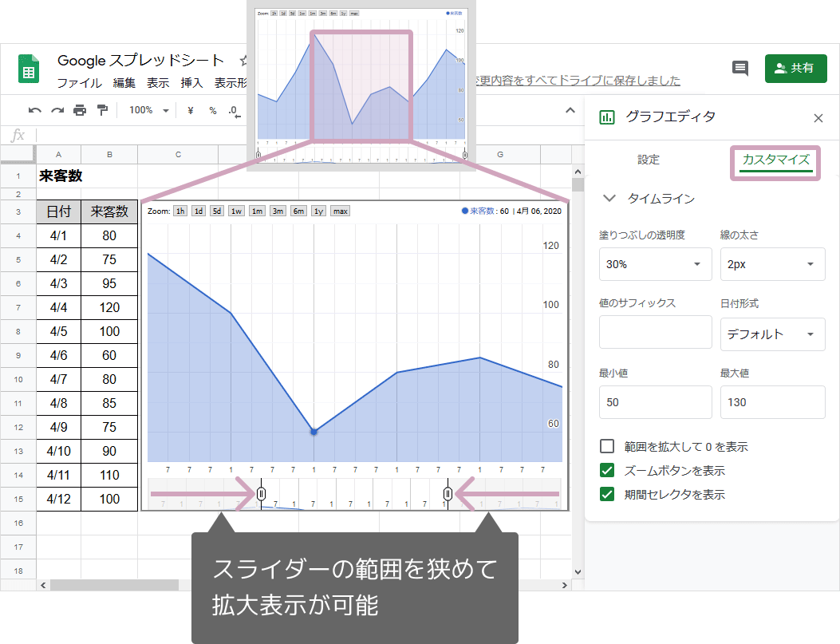Select the 日付 header cell
Image resolution: width=840 pixels, height=644 pixels.
point(58,211)
